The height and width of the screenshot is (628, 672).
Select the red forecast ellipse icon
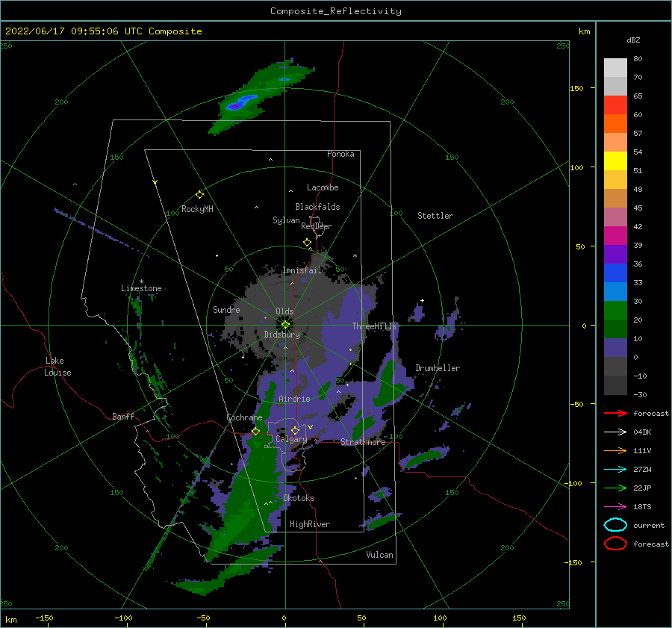click(615, 544)
